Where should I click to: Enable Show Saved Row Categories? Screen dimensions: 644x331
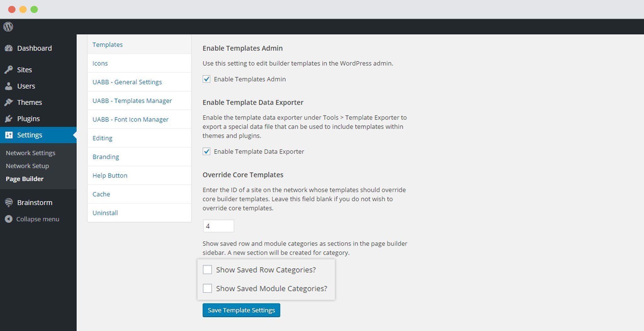[x=207, y=270]
